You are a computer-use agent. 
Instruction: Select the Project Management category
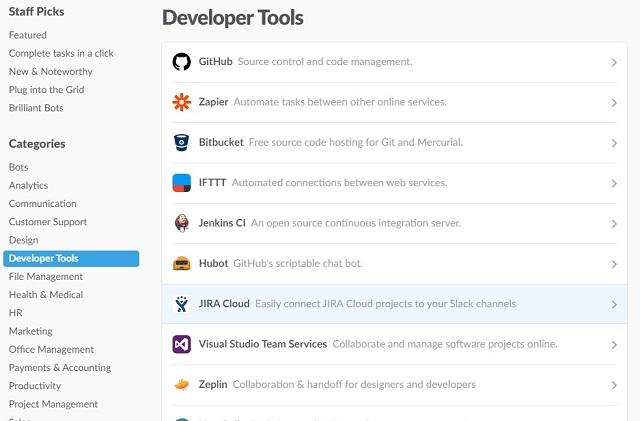point(53,404)
